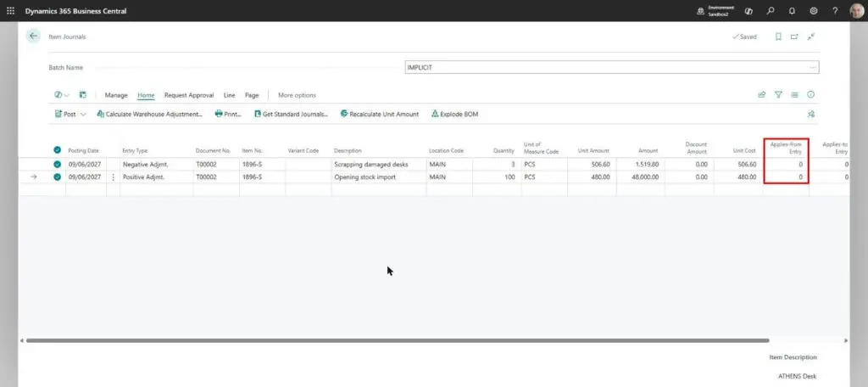Select 'Scrapping damaged desks' description cell
Viewport: 868px width, 387px height.
click(379, 165)
